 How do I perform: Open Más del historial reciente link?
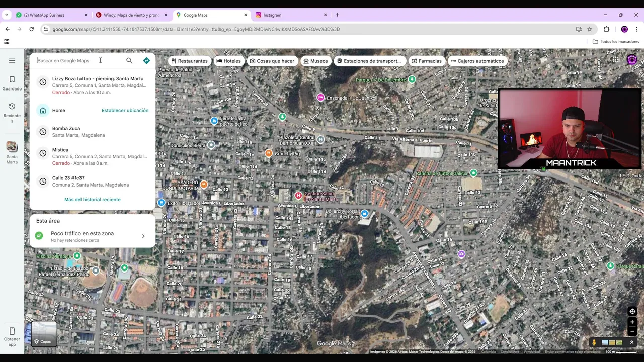[x=93, y=200]
